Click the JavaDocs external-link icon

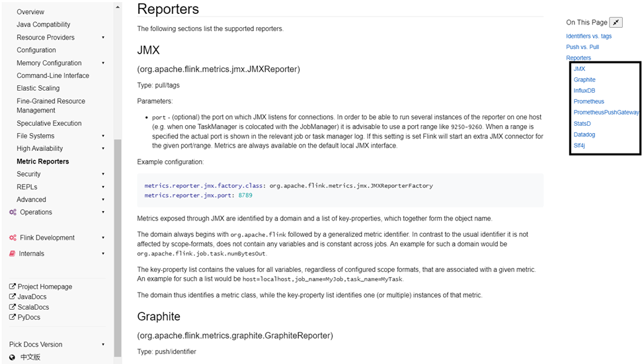pyautogui.click(x=13, y=297)
